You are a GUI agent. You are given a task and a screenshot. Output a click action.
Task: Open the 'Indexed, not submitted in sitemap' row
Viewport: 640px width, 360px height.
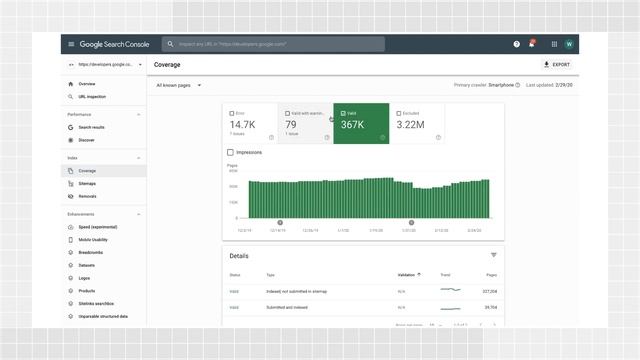[363, 291]
